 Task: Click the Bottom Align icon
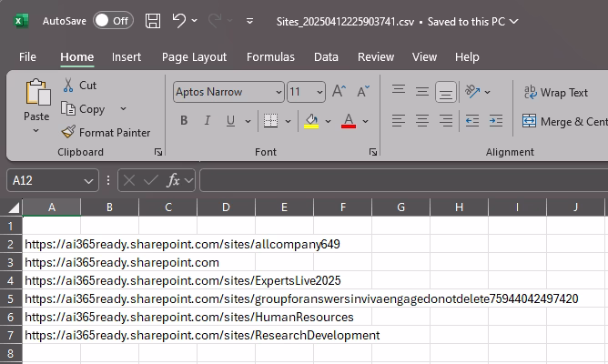[x=445, y=92]
